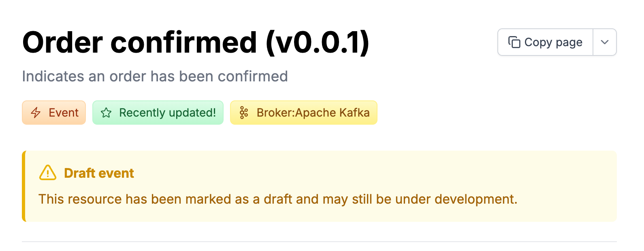Screen dimensions: 644x251
Task: Click the copy icon in Copy page button
Action: (514, 42)
